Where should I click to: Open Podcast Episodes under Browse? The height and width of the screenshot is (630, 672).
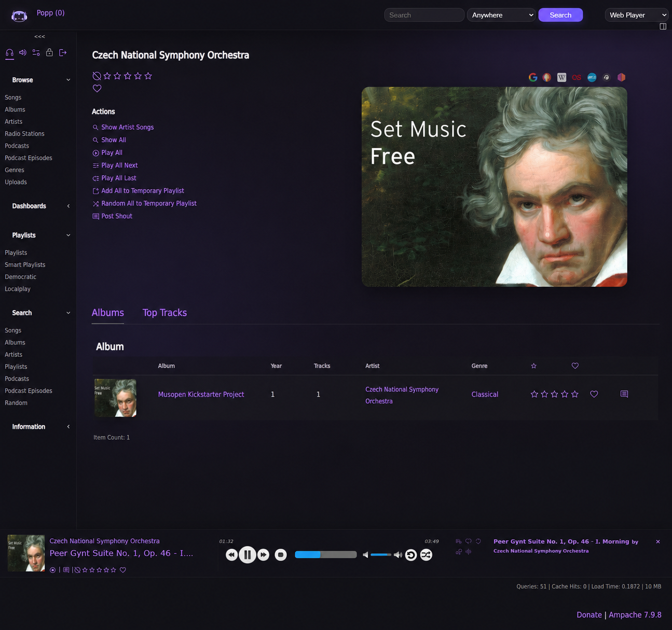click(29, 158)
